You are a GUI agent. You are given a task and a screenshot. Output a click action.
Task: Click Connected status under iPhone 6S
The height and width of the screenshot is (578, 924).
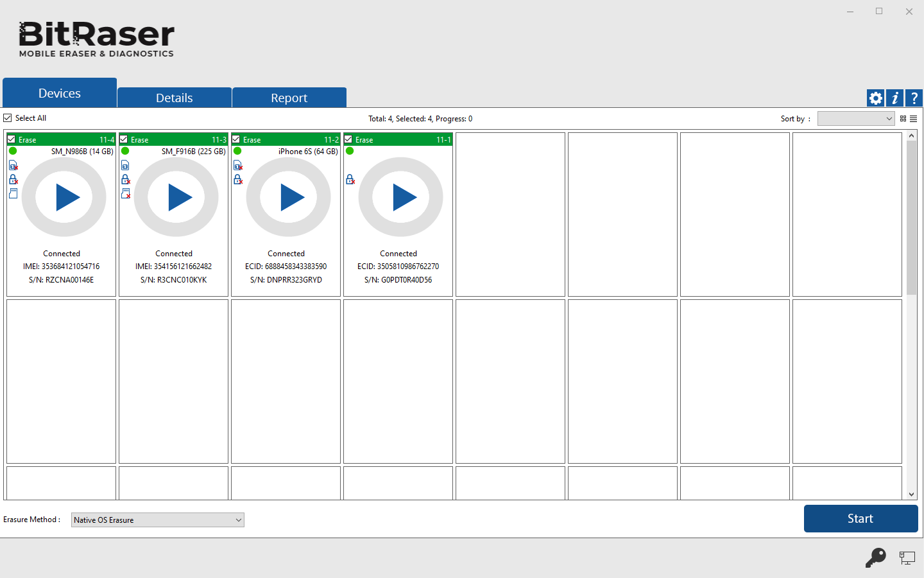click(286, 254)
